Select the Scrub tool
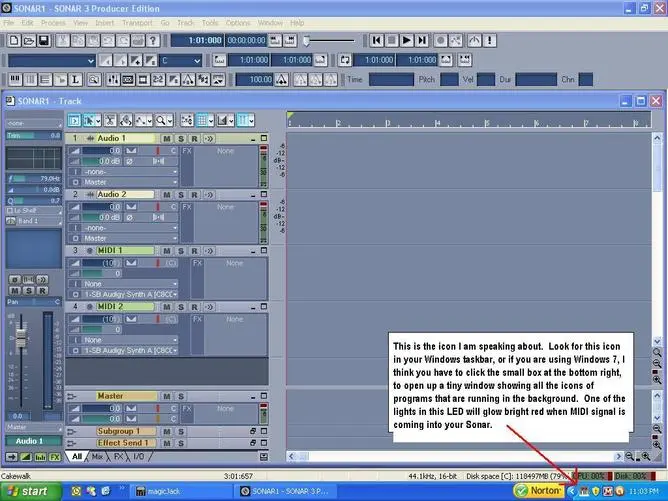 (x=126, y=121)
